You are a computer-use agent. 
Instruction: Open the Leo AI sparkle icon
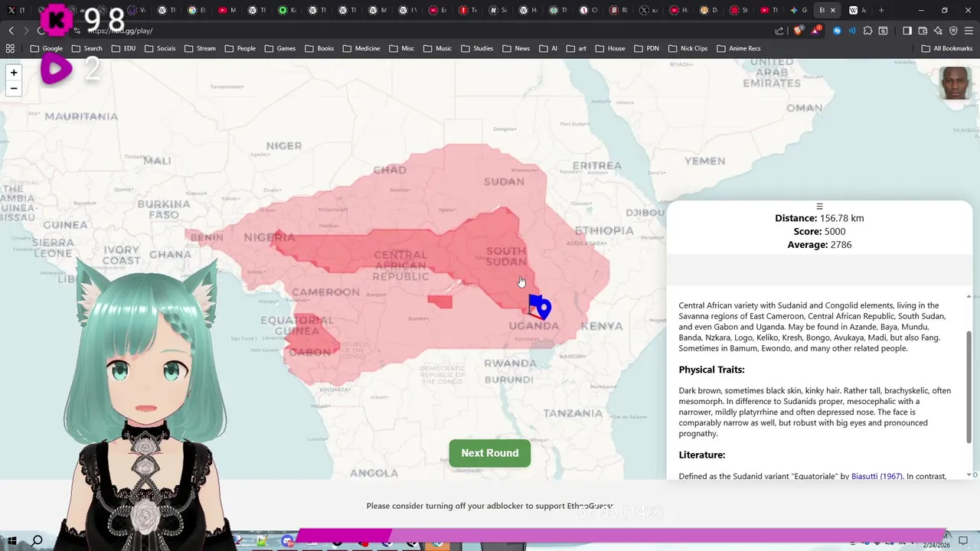(938, 31)
